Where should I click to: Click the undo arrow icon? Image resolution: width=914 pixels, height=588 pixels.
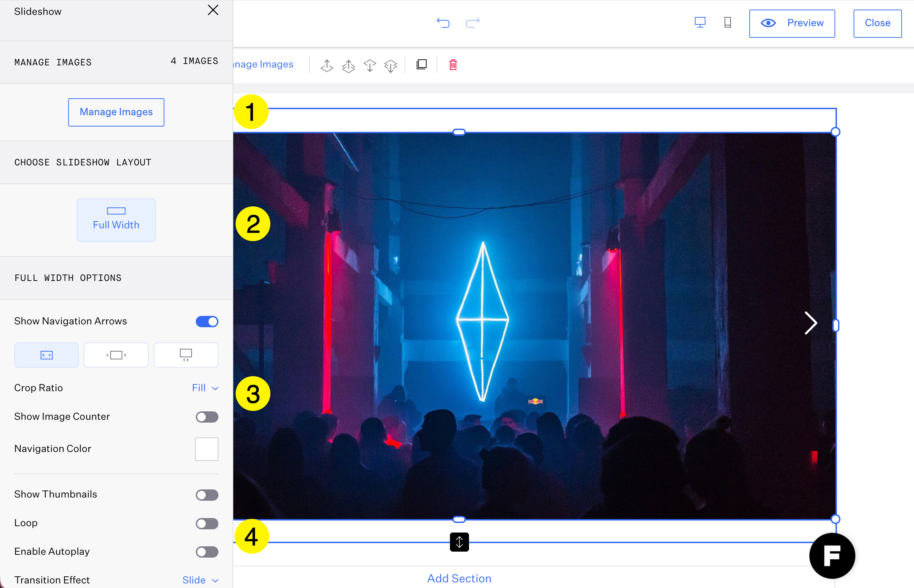pyautogui.click(x=443, y=23)
